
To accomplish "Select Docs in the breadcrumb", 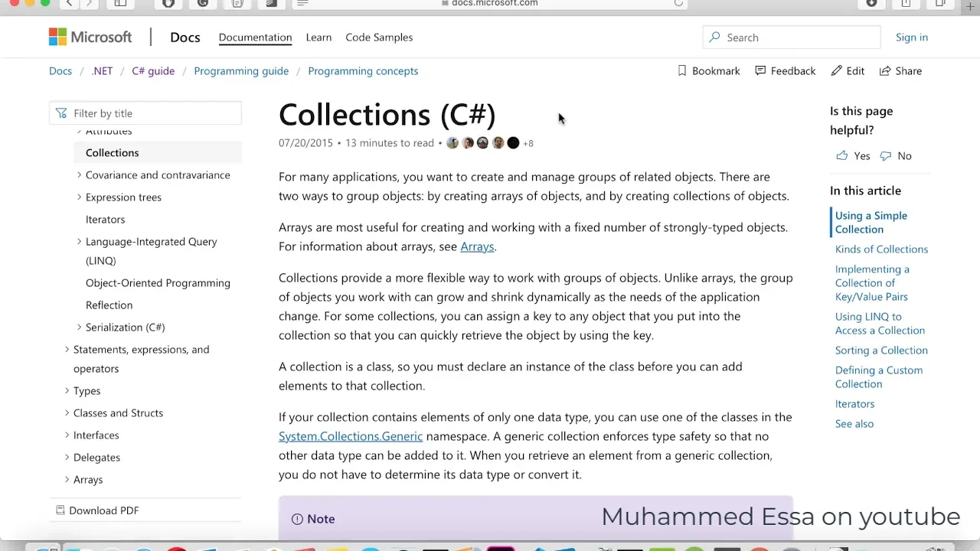I will point(60,70).
